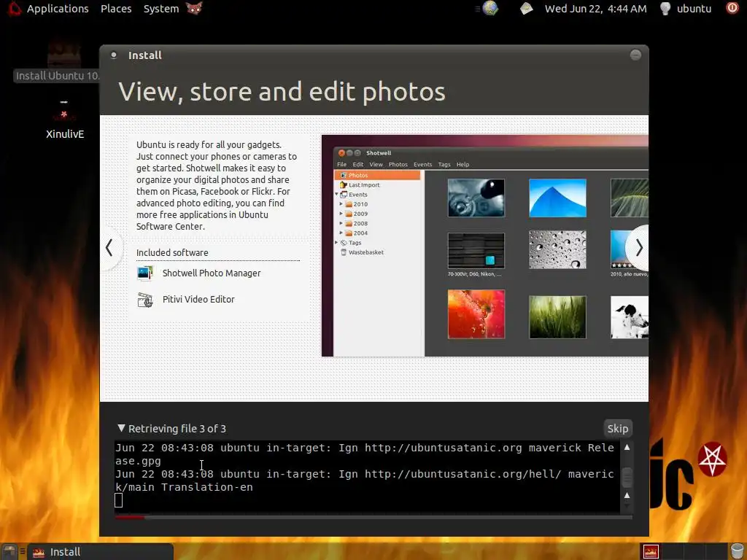
Task: Open the Trash icon in bottom panel
Action: point(738,551)
